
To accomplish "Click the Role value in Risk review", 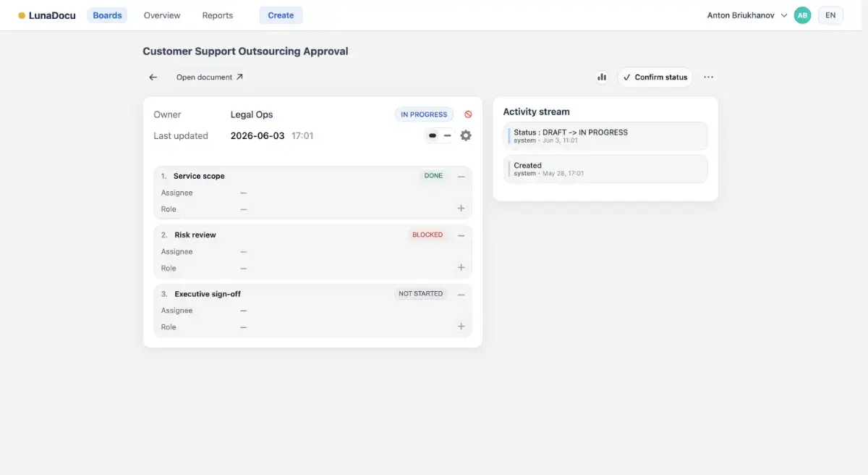I will click(x=244, y=268).
